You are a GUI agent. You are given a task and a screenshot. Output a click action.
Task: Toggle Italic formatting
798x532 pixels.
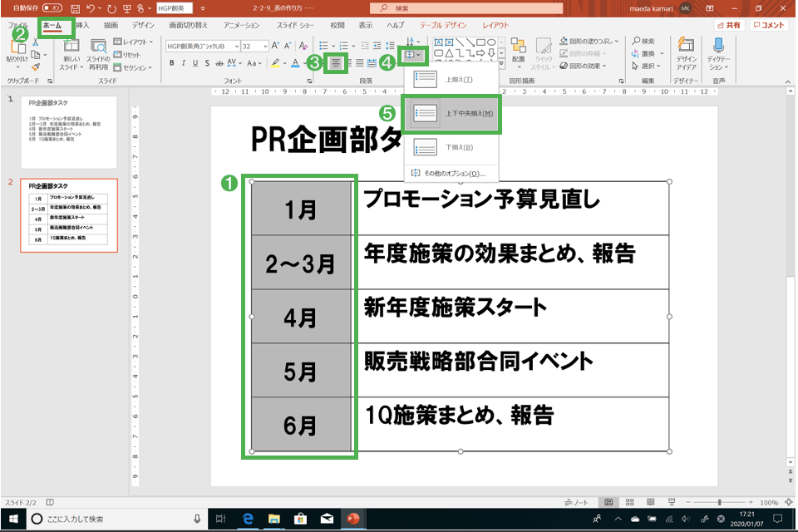click(183, 63)
